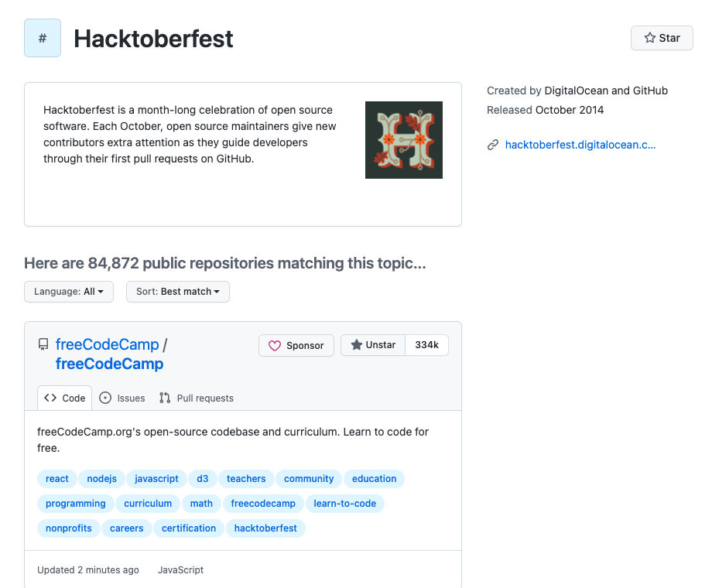Click the Hacktoberfest H logo image
This screenshot has width=712, height=588.
(404, 140)
